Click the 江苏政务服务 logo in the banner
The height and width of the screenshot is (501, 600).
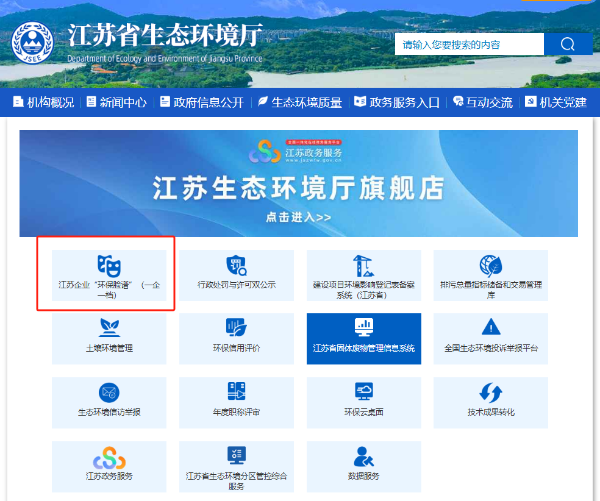295,152
